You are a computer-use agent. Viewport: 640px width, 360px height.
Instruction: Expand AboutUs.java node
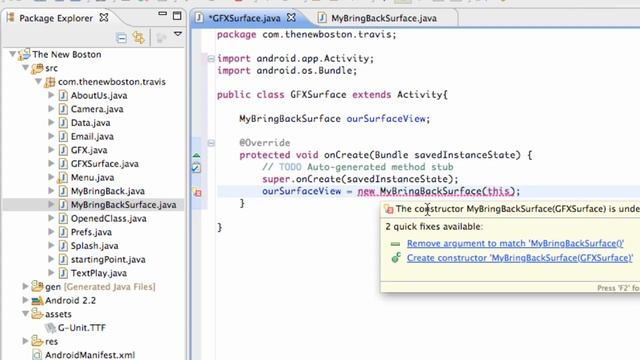[x=51, y=95]
